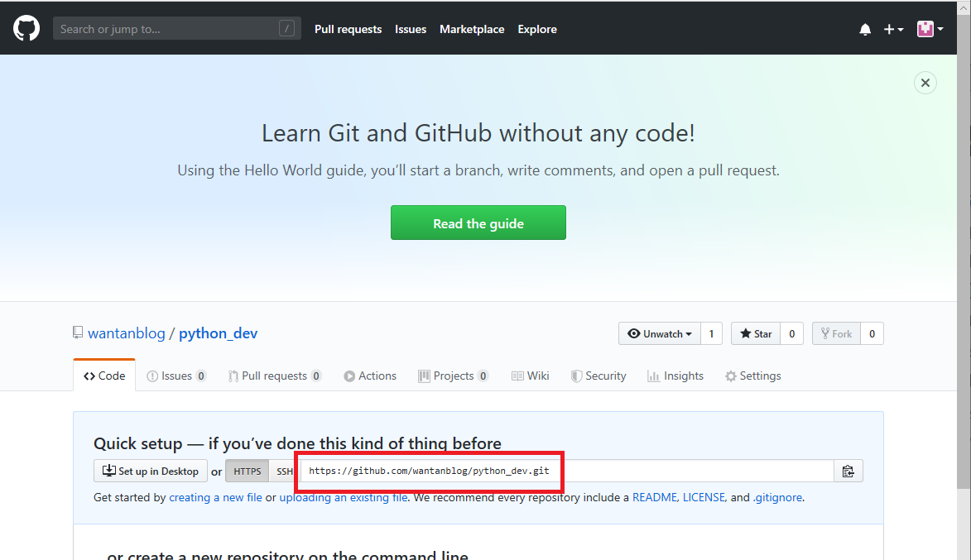Click the slash shortcut key in search box
Viewport: 971px width, 560px height.
(x=286, y=28)
